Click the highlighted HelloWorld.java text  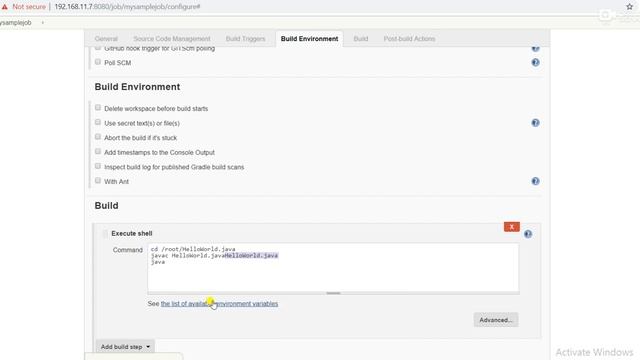coord(251,256)
